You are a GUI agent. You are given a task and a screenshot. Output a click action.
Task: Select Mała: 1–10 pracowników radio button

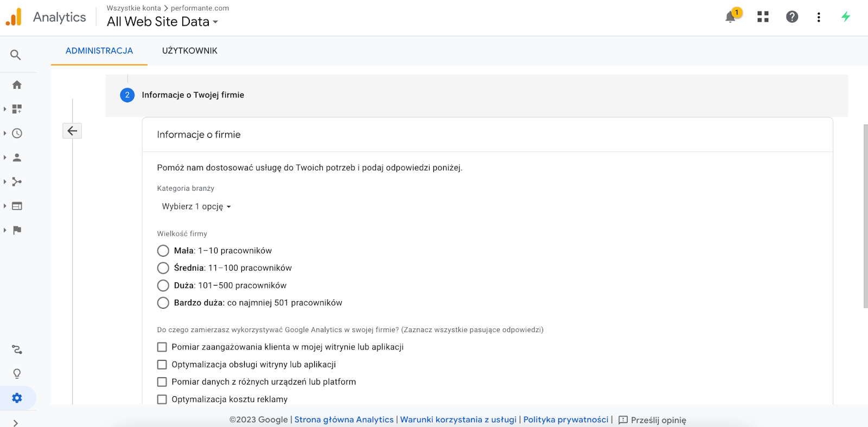coord(163,251)
